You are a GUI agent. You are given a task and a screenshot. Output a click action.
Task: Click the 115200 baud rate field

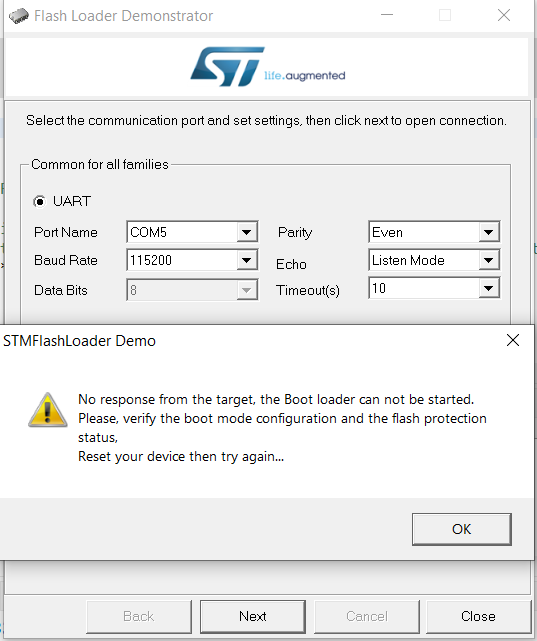[182, 260]
